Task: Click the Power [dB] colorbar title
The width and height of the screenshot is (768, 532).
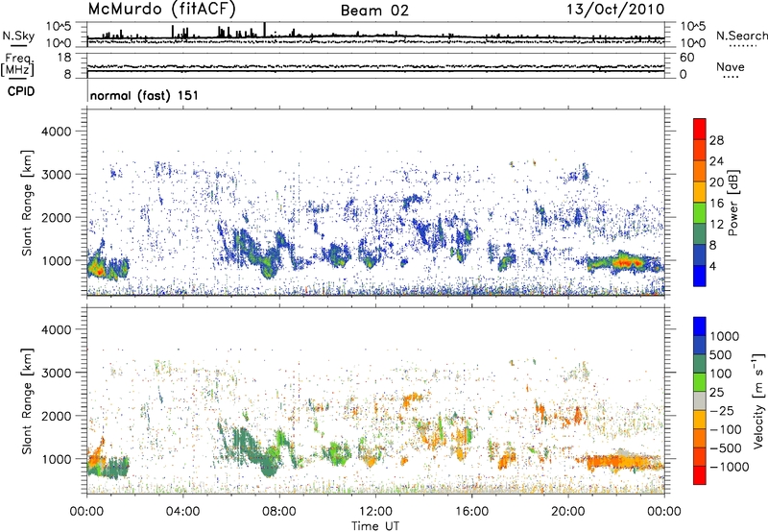Action: coord(733,203)
